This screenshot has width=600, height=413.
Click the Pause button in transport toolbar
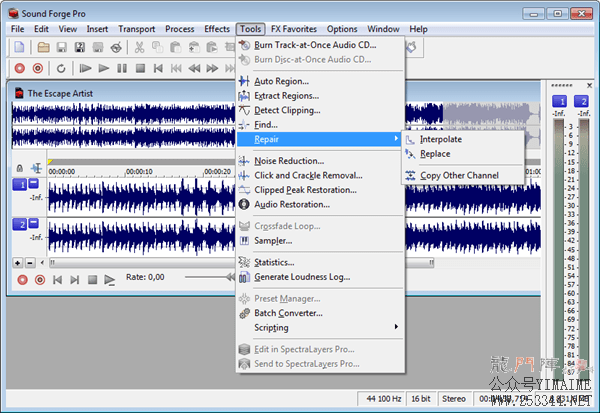click(x=122, y=69)
